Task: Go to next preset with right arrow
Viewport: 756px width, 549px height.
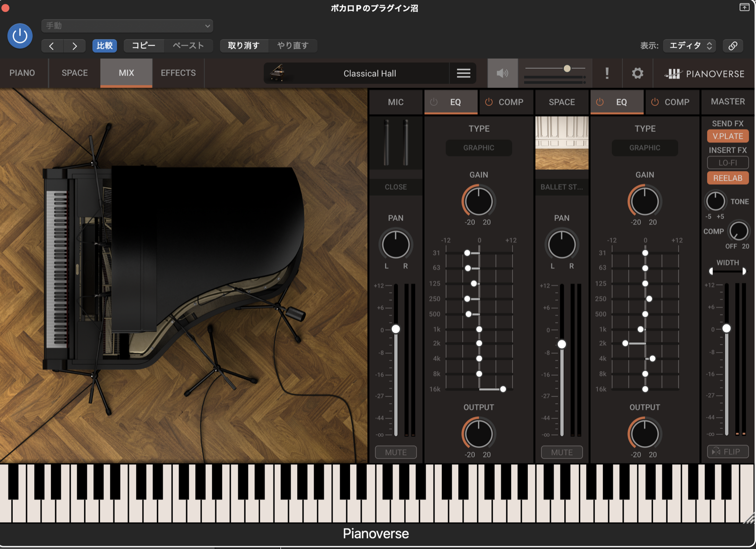Action: tap(74, 46)
